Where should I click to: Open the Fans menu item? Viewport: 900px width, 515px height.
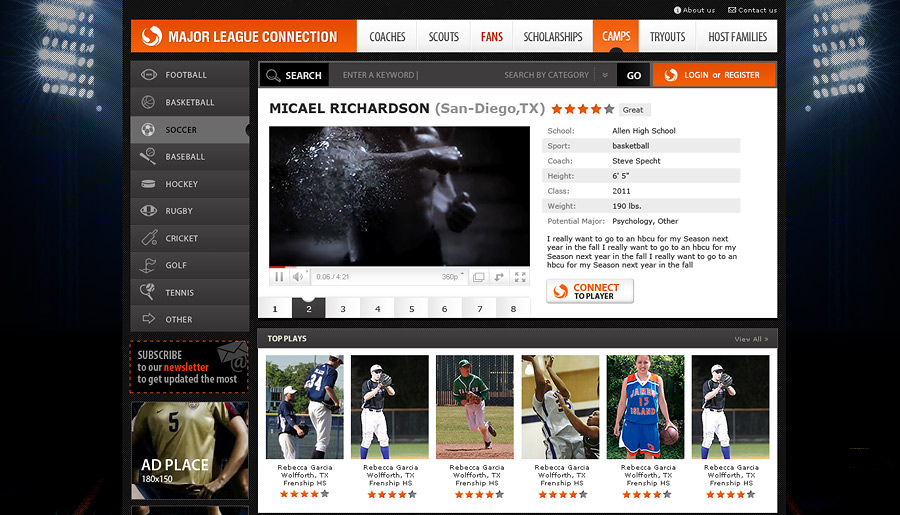pyautogui.click(x=492, y=37)
